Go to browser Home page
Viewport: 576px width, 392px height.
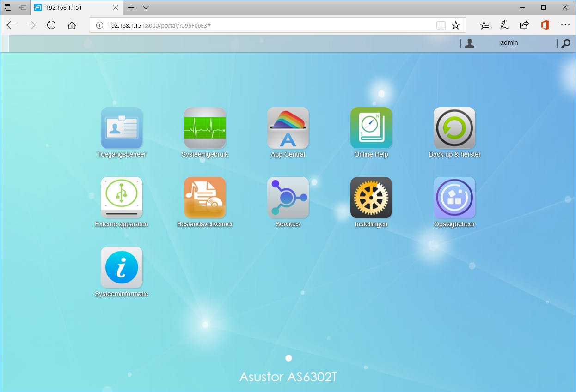pyautogui.click(x=72, y=25)
